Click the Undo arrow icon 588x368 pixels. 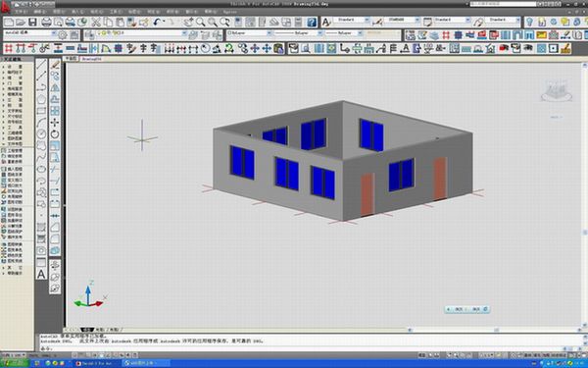click(x=158, y=23)
